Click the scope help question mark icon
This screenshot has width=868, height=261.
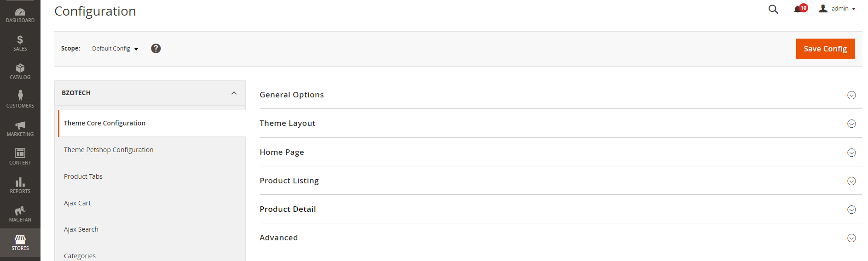[156, 48]
